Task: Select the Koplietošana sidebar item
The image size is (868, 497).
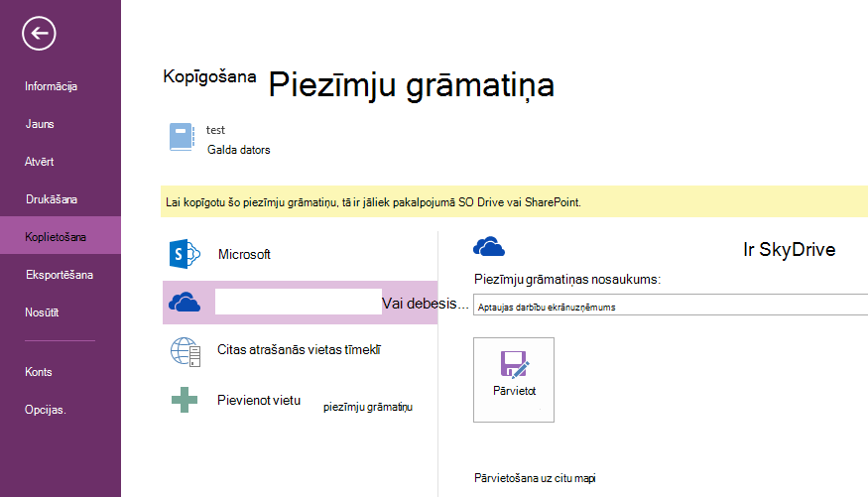Action: click(61, 235)
